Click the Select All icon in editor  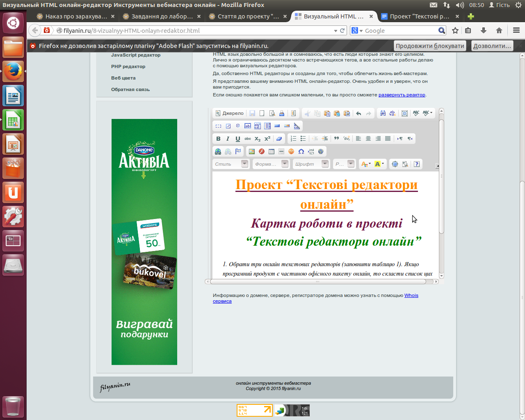[x=404, y=113]
